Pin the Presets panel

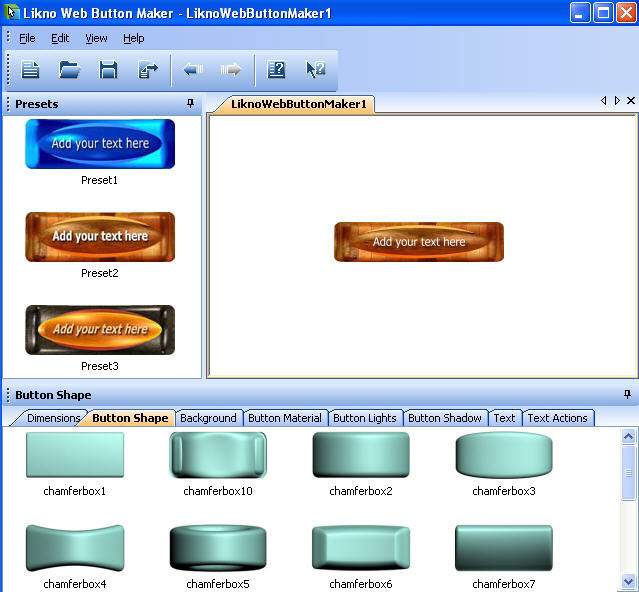[x=190, y=103]
